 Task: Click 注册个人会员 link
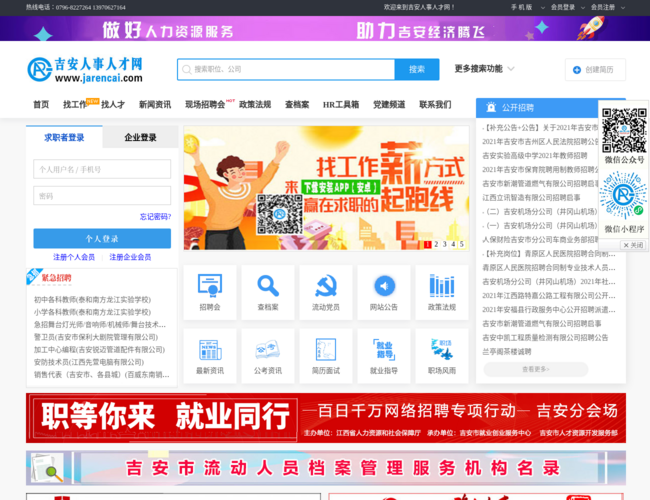pos(74,257)
